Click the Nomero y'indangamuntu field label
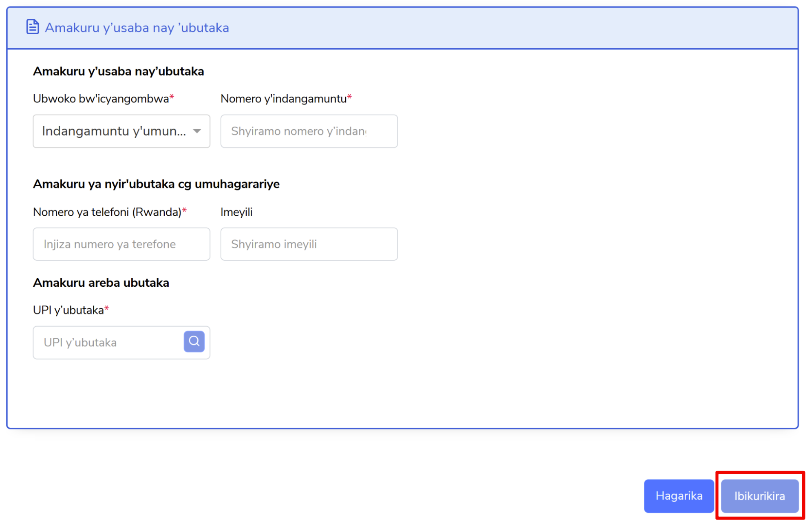 click(x=283, y=99)
